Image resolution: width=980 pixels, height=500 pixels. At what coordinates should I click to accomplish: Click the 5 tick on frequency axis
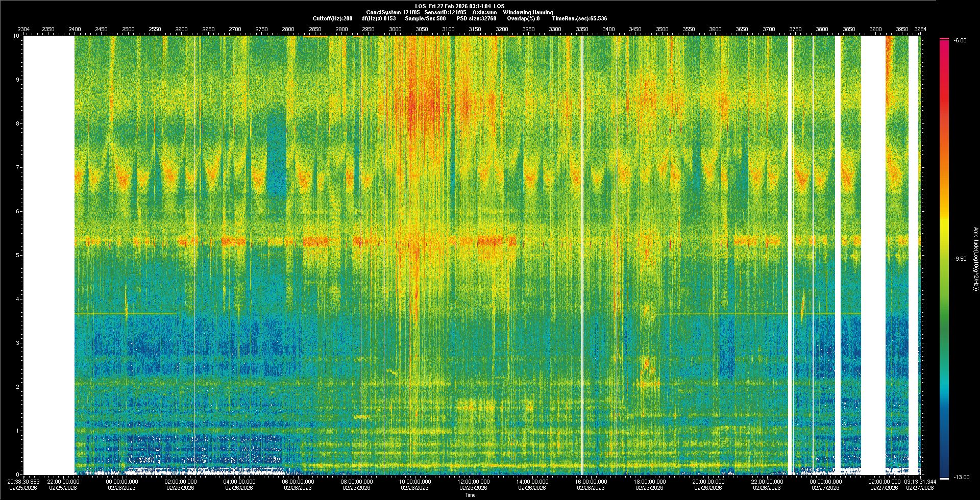[x=17, y=255]
